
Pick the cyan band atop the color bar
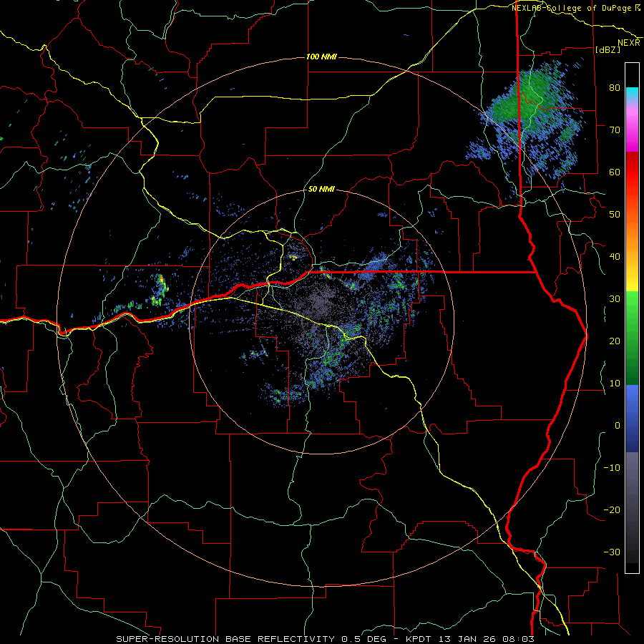[x=632, y=94]
